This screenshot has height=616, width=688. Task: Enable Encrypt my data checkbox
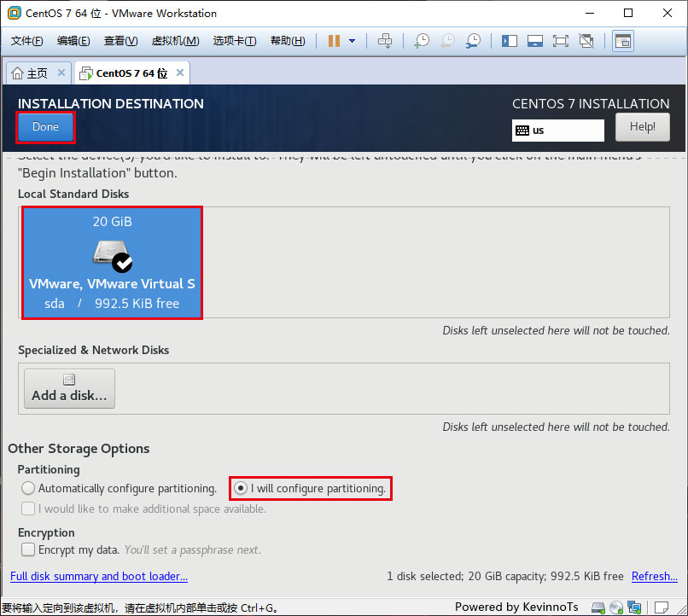(28, 549)
